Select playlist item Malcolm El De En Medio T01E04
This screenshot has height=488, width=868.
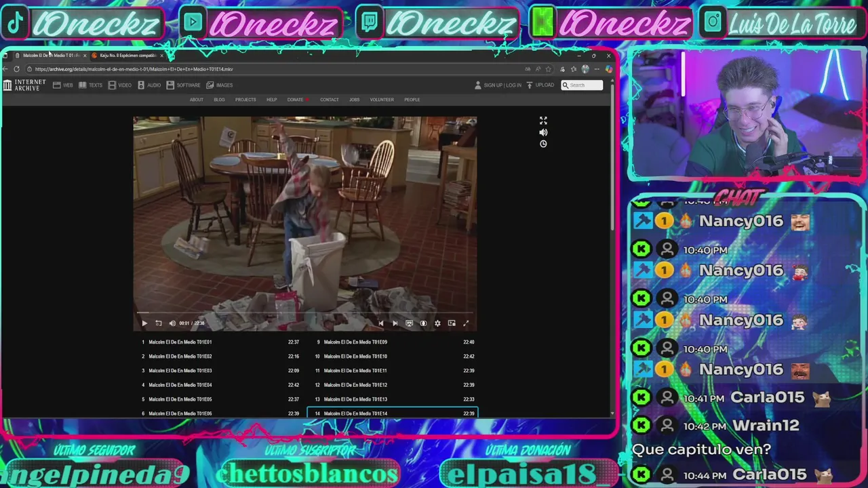coord(220,385)
